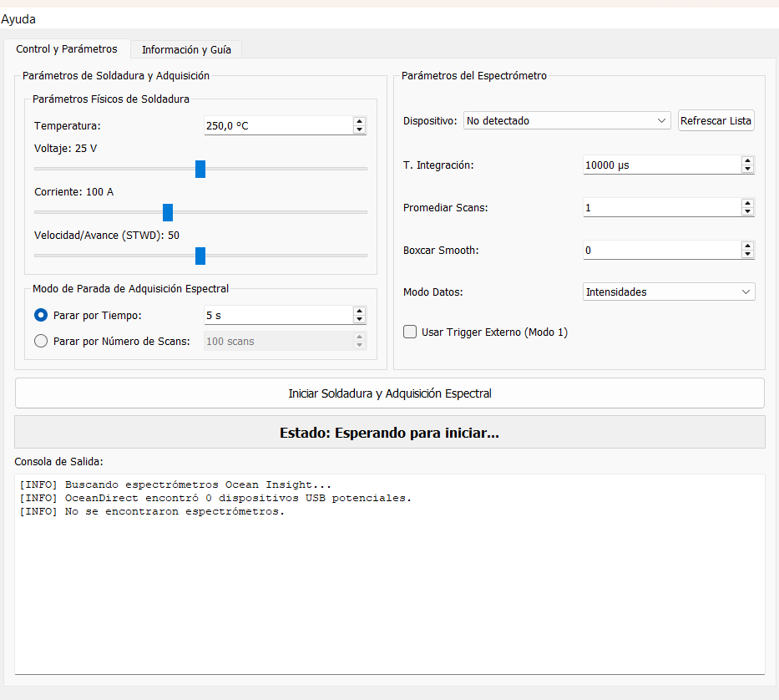Screen dimensions: 779x700
Task: Enable Usar Trigger Externo checkbox
Action: 410,332
